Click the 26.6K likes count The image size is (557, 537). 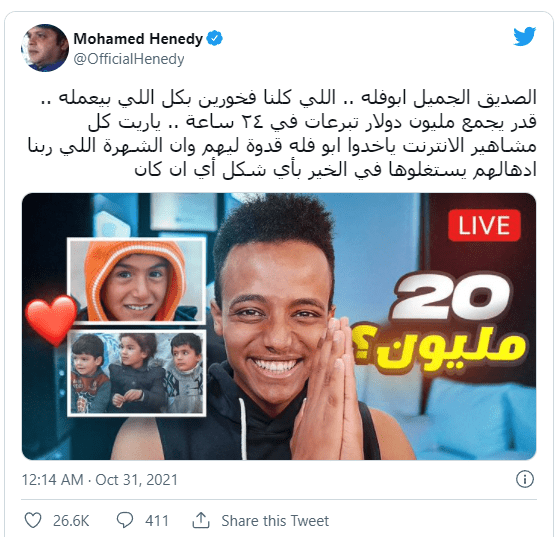click(x=71, y=521)
